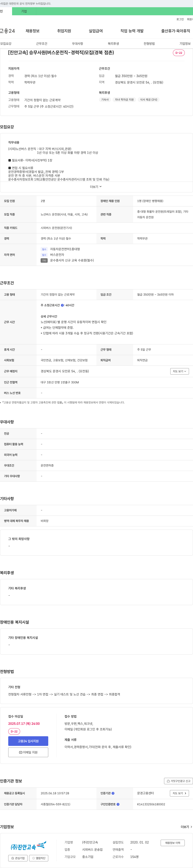
Task: Click the (주)진안고속 company logo
Action: (x=28, y=846)
